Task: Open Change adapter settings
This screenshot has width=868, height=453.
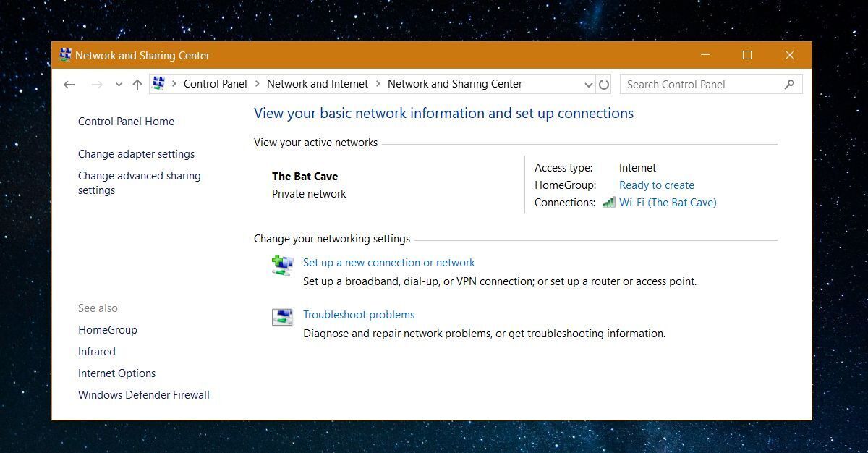Action: (136, 154)
